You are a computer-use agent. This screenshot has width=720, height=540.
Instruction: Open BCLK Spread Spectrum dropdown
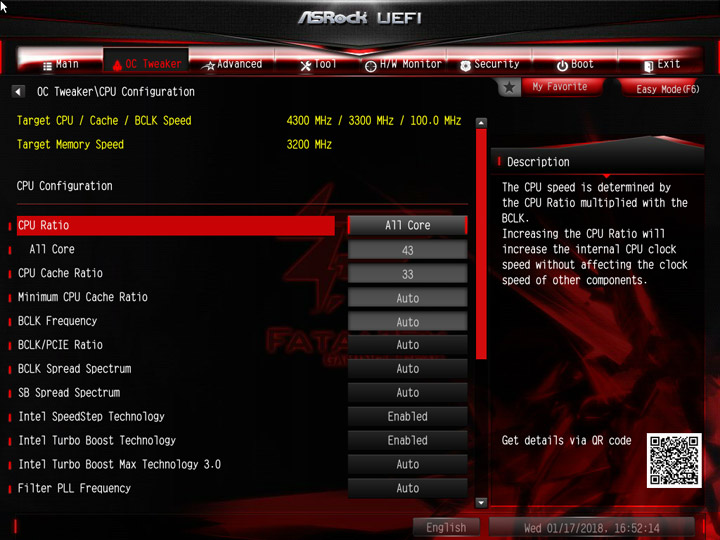407,369
